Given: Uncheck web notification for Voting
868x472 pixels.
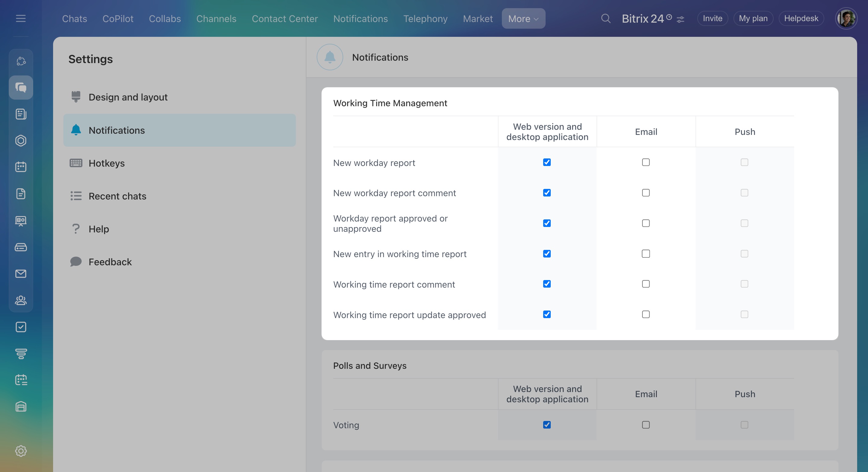Looking at the screenshot, I should [x=546, y=425].
